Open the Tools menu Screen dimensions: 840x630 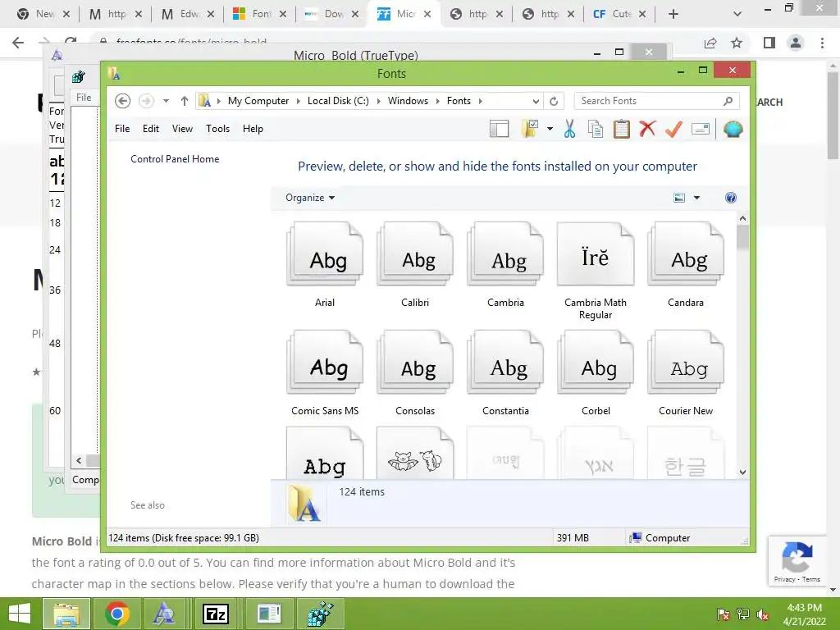[217, 129]
